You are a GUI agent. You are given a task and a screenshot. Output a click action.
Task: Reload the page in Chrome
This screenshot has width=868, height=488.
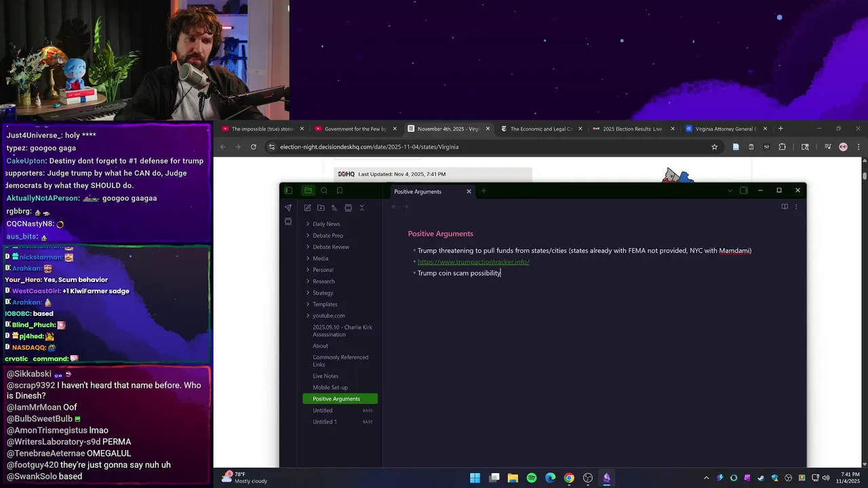click(254, 147)
